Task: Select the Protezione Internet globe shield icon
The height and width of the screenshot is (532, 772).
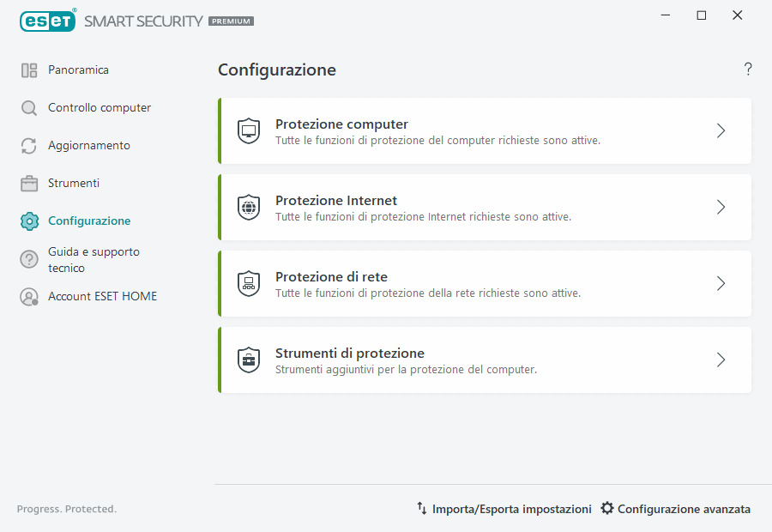Action: coord(249,207)
